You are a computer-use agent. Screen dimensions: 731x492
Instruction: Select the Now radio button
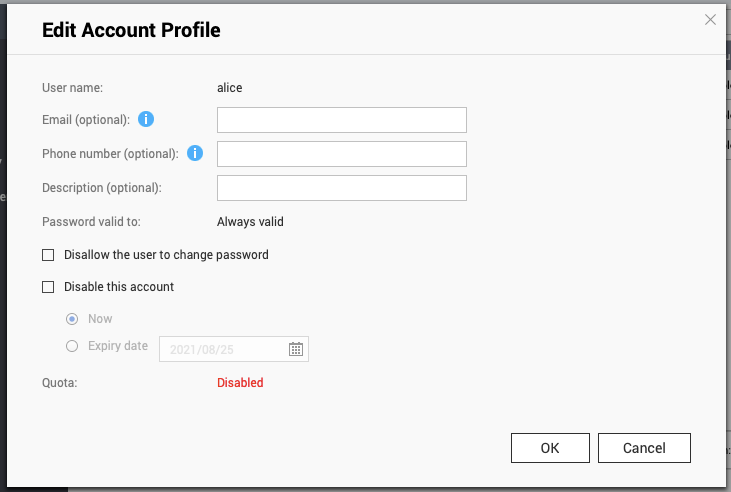tap(71, 319)
